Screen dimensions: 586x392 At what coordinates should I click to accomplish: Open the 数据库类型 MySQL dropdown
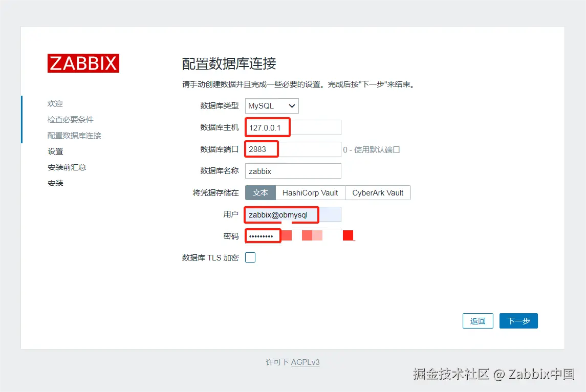click(x=272, y=106)
